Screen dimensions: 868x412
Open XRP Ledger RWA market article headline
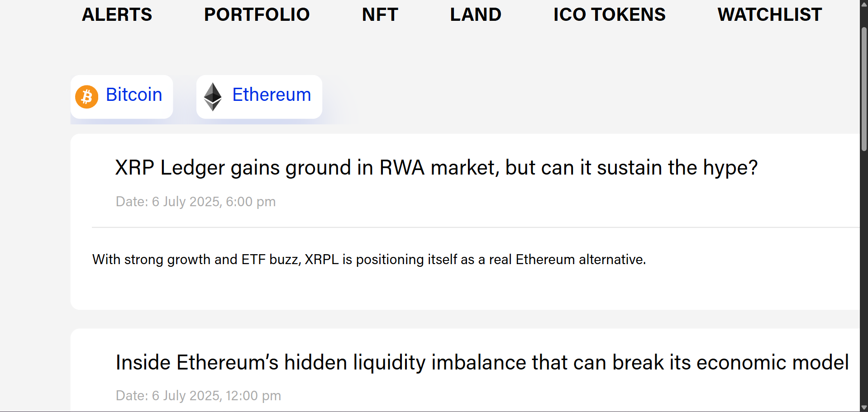436,168
